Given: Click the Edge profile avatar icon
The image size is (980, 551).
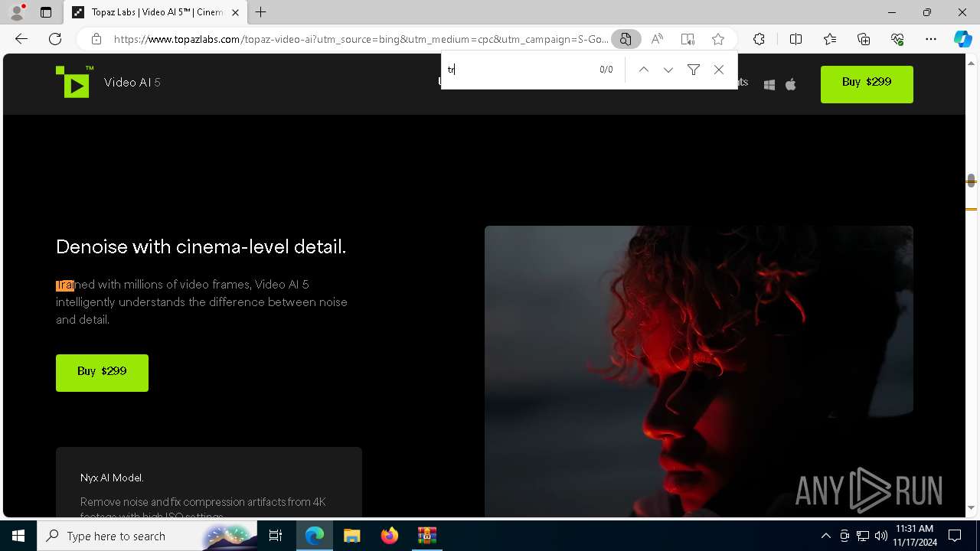Looking at the screenshot, I should [16, 12].
